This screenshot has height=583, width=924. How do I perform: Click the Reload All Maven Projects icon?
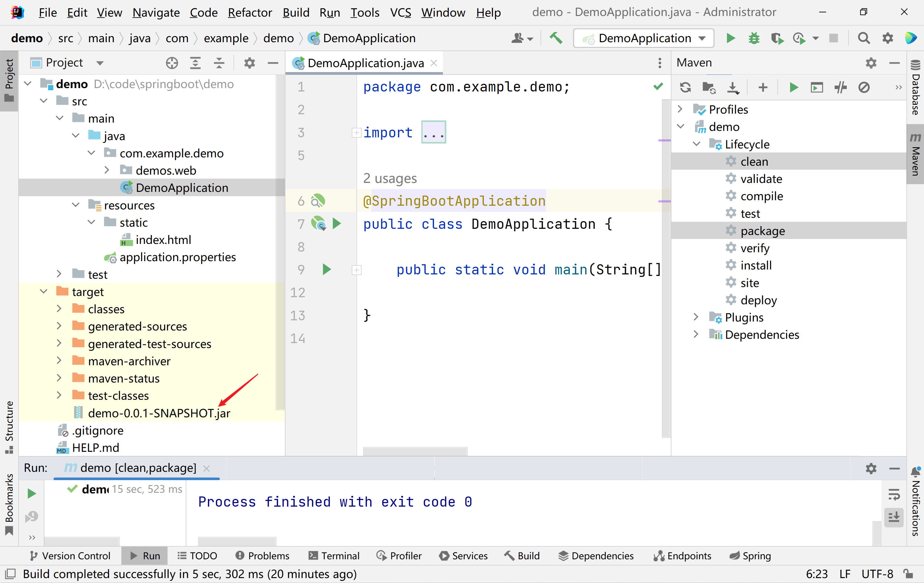[685, 87]
